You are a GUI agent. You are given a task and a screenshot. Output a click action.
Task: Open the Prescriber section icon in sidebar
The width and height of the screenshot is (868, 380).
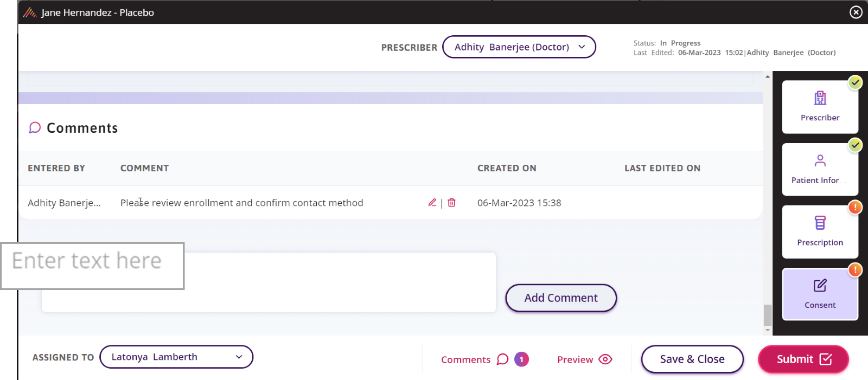pos(820,99)
